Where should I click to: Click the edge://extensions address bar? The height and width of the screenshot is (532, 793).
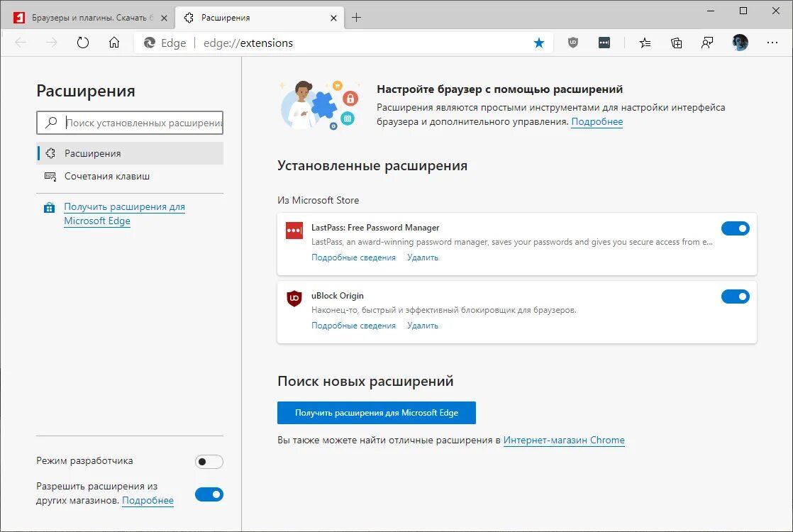[x=344, y=43]
